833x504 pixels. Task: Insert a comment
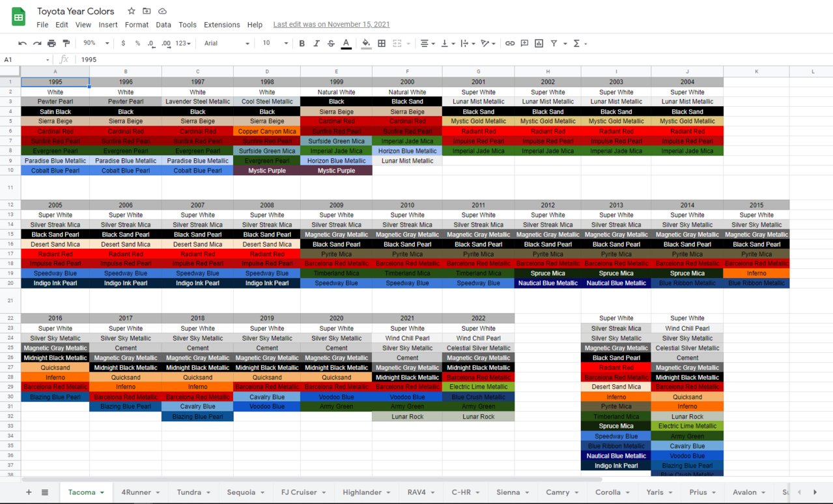pyautogui.click(x=524, y=43)
